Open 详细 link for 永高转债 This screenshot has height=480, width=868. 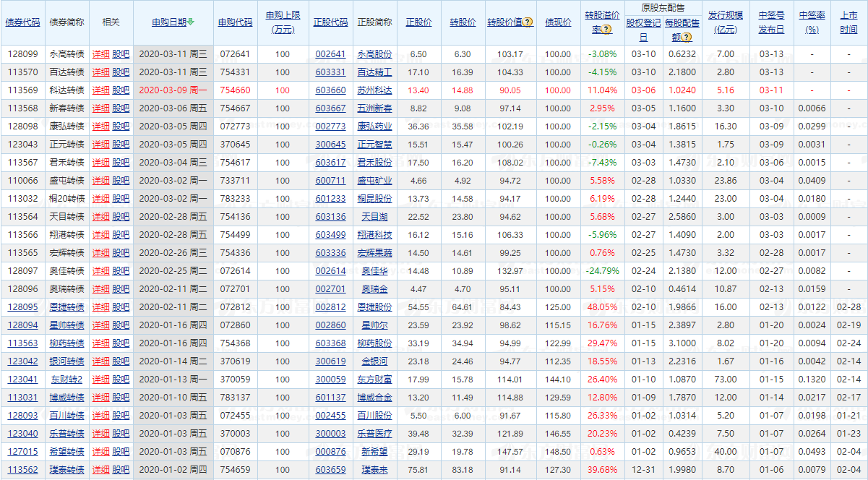[100, 54]
